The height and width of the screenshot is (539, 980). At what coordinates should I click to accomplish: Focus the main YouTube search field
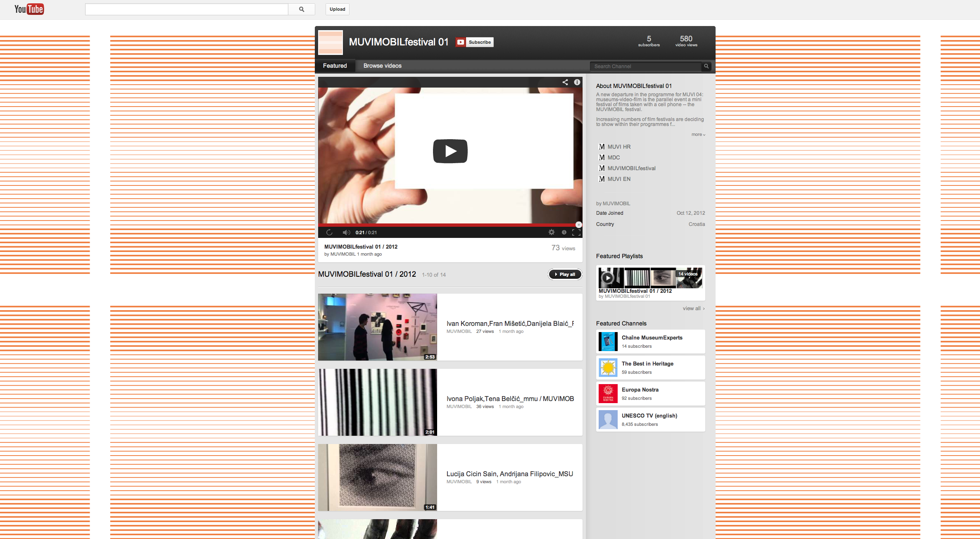187,9
